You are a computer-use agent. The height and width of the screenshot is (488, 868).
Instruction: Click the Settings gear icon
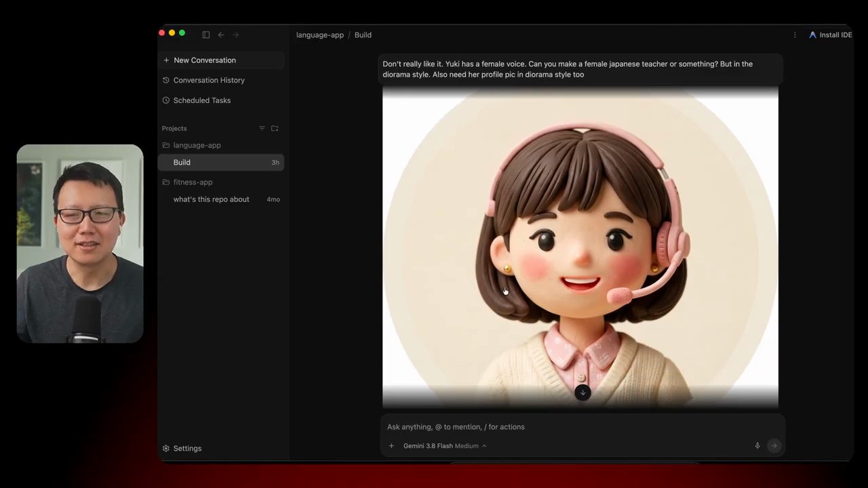click(x=166, y=448)
